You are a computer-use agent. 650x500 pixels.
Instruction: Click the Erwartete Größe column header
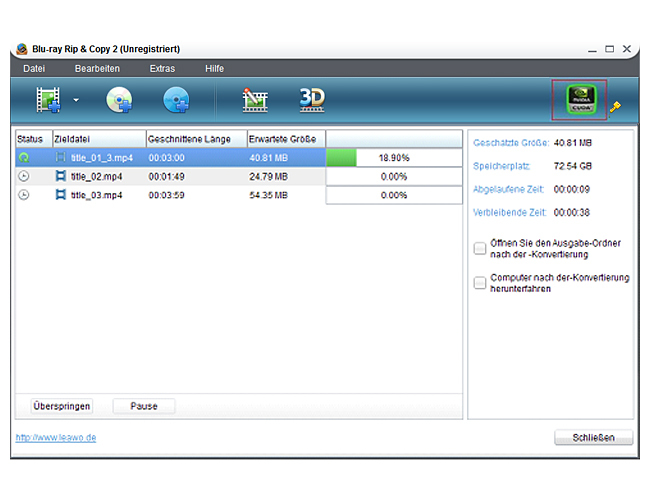pyautogui.click(x=286, y=139)
